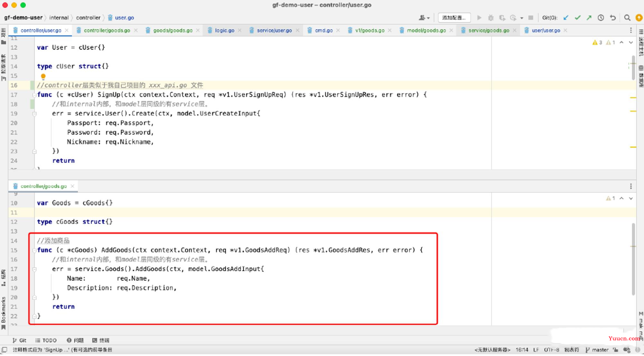The image size is (644, 356).
Task: Click UTF-8 encoding in status bar
Action: coord(552,350)
